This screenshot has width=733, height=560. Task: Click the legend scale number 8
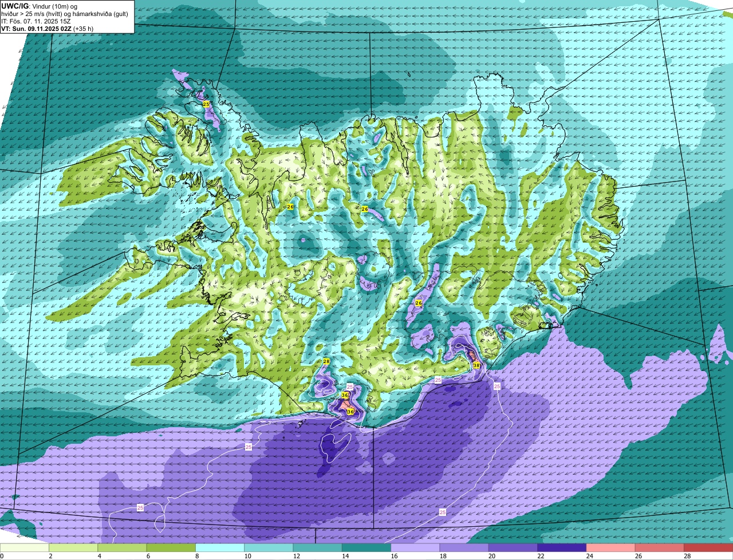[x=196, y=556]
